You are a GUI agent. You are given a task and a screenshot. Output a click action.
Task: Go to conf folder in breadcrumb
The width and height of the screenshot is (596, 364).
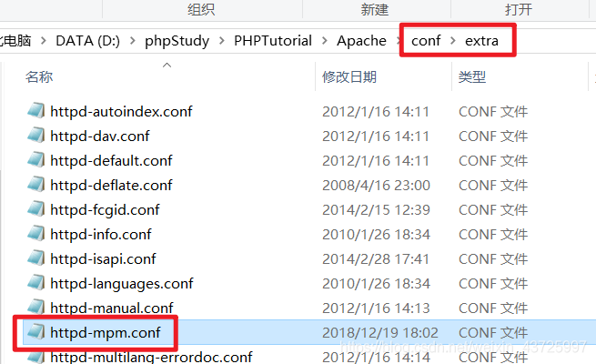tap(426, 41)
